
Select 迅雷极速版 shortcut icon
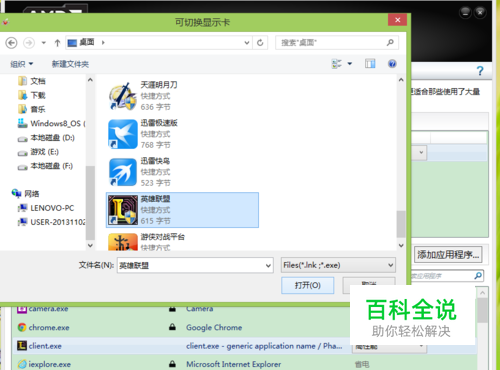(x=123, y=134)
